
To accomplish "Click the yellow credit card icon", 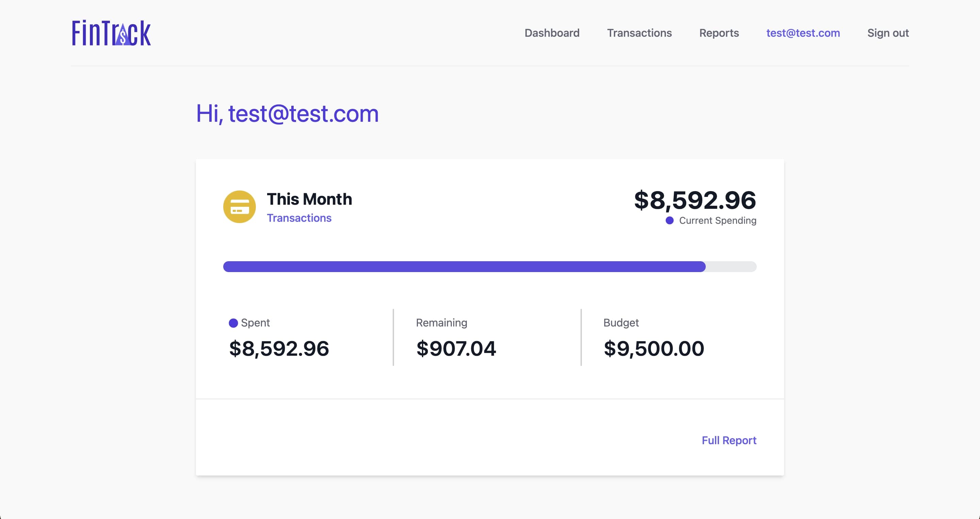I will pos(239,207).
